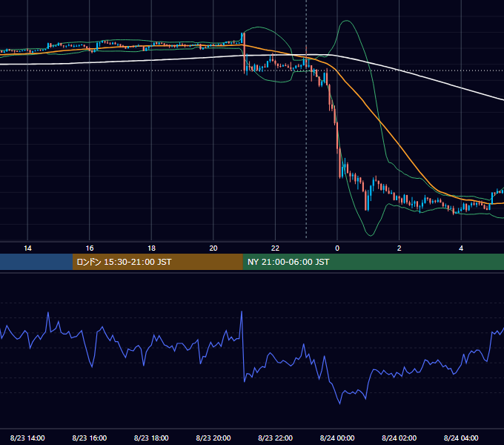Click hour label 14 on upper chart axis
This screenshot has height=445, width=504.
coord(27,248)
